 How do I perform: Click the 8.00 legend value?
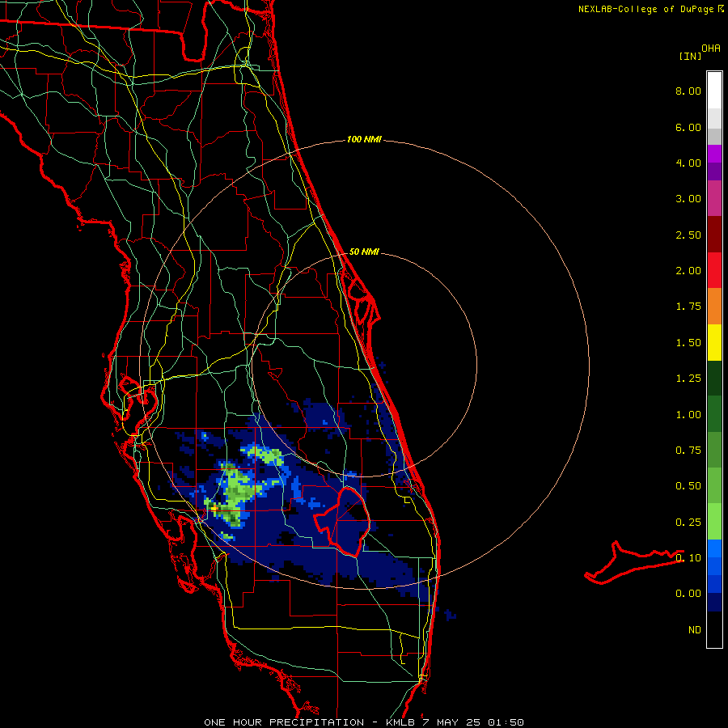coord(688,91)
